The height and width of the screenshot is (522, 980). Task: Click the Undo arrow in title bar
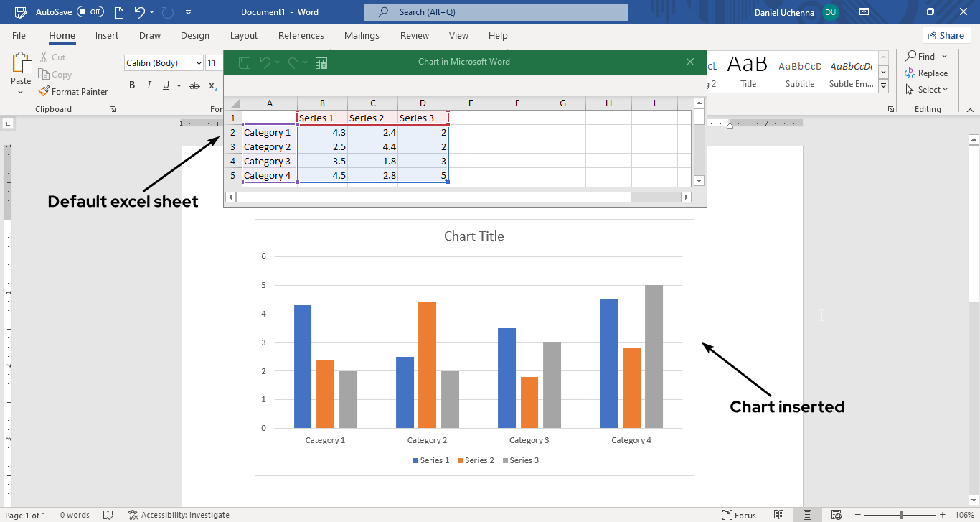[x=140, y=12]
